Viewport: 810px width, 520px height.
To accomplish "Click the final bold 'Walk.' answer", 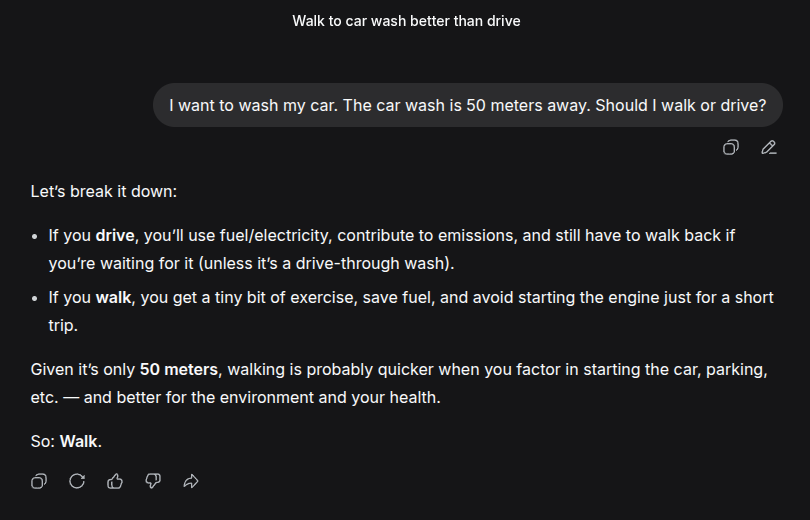I will point(81,441).
